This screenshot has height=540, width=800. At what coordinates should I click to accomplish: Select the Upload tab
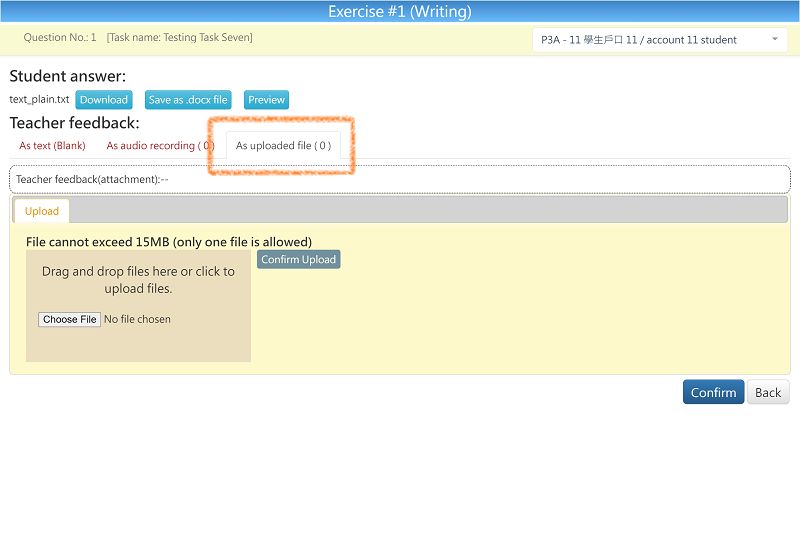[x=42, y=211]
